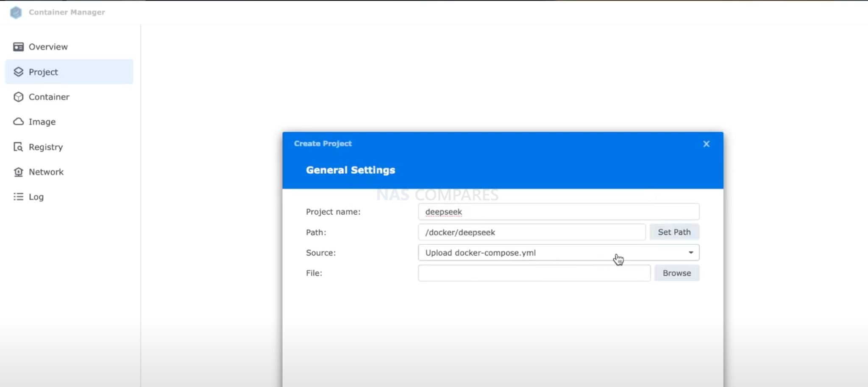Expand the docker-compose source selector
Image resolution: width=868 pixels, height=387 pixels.
[x=690, y=252]
